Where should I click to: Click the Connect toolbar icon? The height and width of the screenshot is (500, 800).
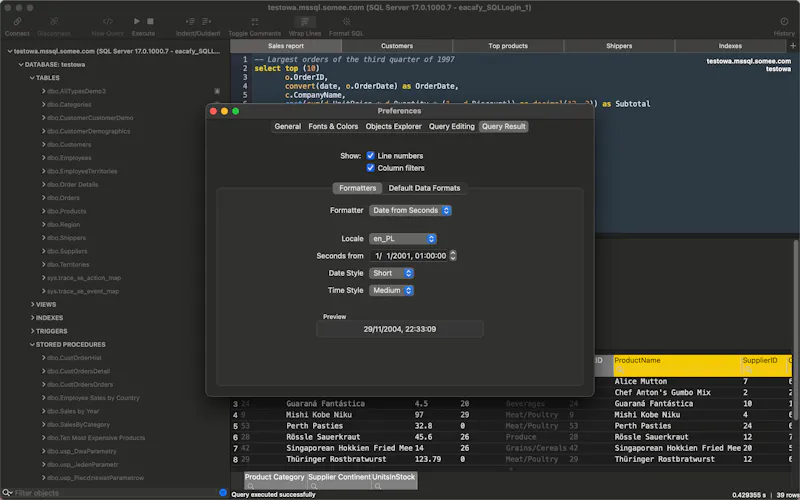[x=17, y=21]
